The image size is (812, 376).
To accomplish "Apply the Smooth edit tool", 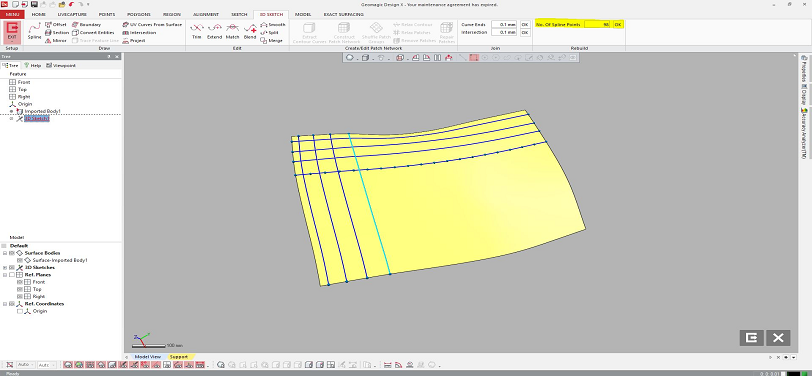I will pos(273,24).
